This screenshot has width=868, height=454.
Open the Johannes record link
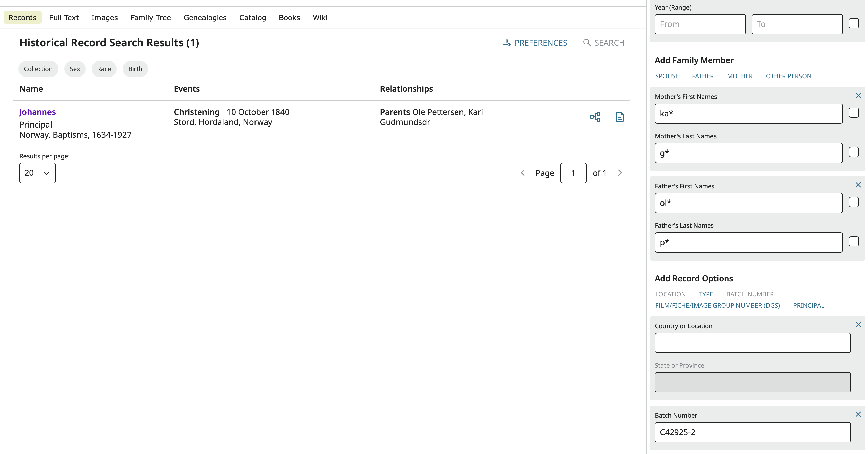pyautogui.click(x=37, y=112)
